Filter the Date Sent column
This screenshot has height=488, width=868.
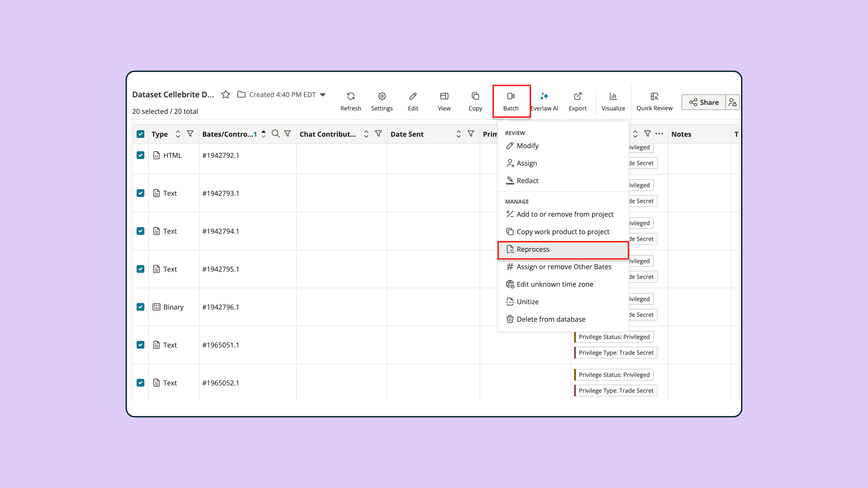click(471, 134)
